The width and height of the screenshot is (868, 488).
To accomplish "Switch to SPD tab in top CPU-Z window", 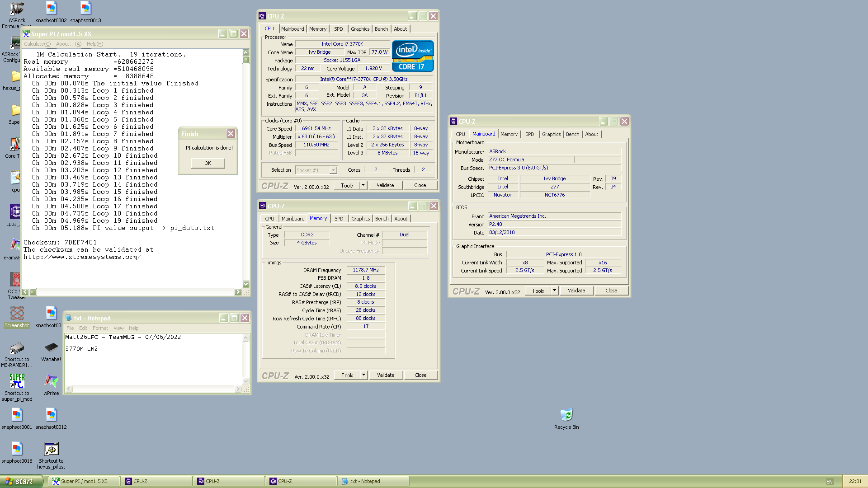I will point(339,29).
